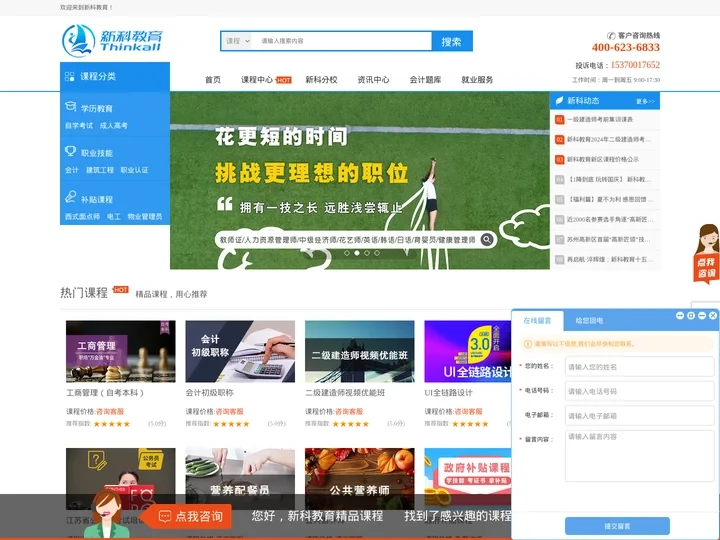Select the second banner carousel dot
Image resolution: width=720 pixels, height=540 pixels.
click(357, 253)
